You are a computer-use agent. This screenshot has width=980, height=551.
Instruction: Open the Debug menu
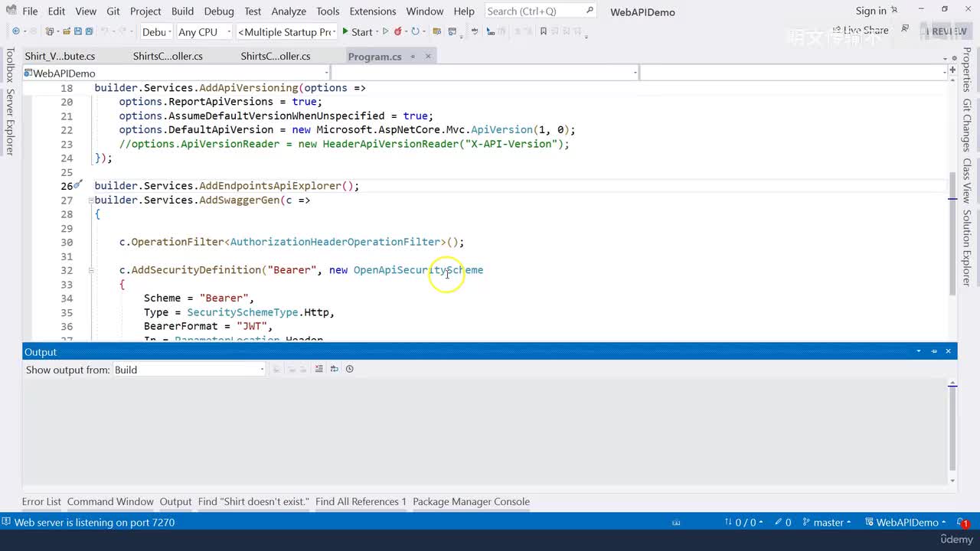click(x=219, y=11)
